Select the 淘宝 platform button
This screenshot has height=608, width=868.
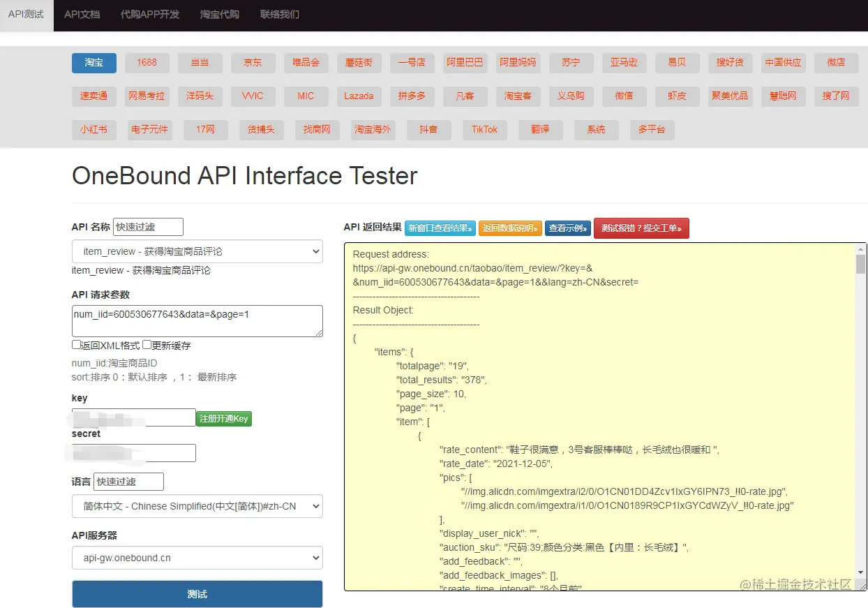tap(94, 63)
